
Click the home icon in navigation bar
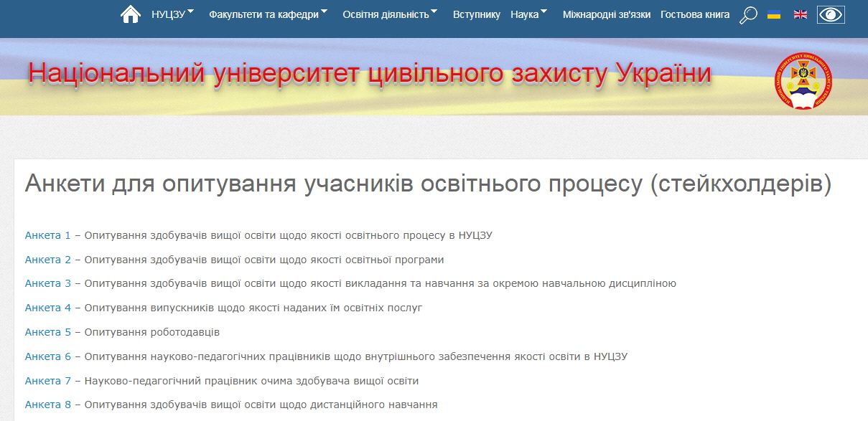click(x=130, y=14)
